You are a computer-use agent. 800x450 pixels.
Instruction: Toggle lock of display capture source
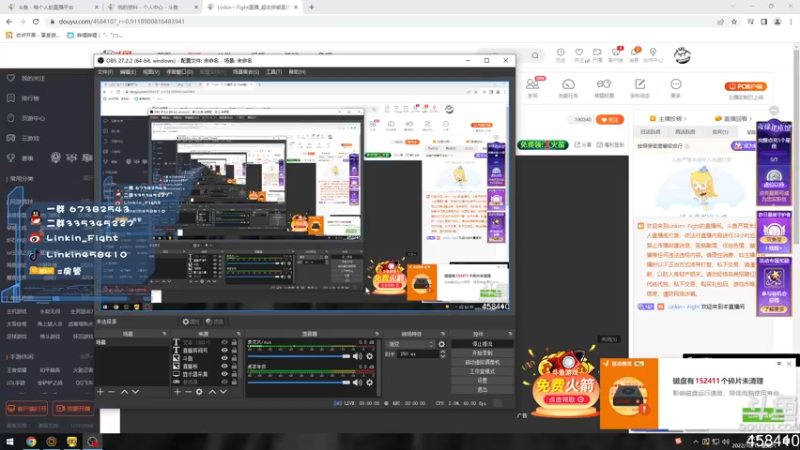(234, 374)
